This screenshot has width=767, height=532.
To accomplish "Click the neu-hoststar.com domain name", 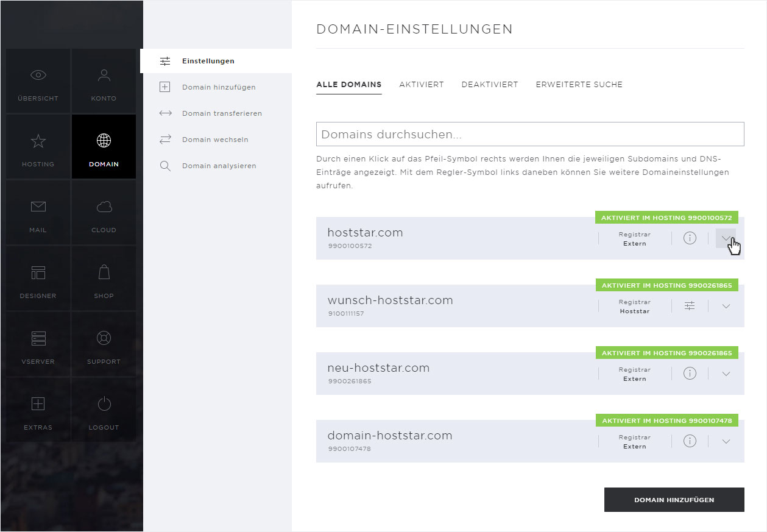I will coord(378,368).
